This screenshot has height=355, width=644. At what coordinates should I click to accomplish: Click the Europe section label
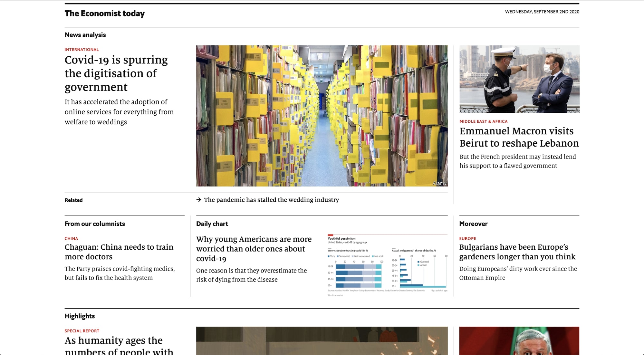(467, 239)
